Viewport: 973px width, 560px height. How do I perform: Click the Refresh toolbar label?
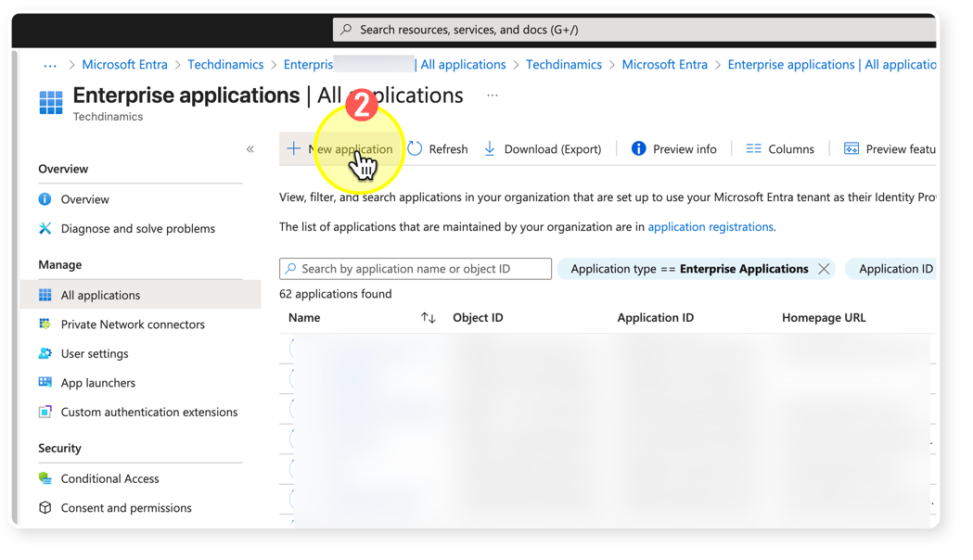448,149
